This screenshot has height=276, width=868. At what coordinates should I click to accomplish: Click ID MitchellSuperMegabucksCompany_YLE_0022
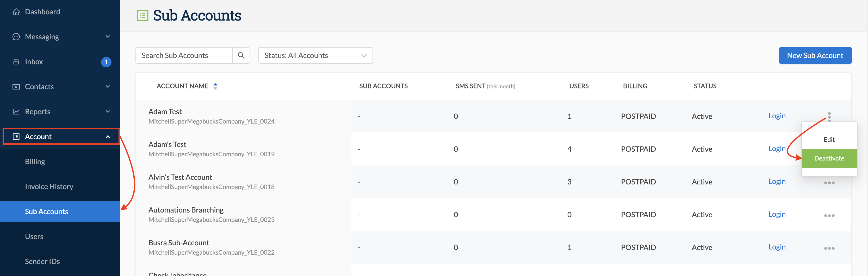211,252
